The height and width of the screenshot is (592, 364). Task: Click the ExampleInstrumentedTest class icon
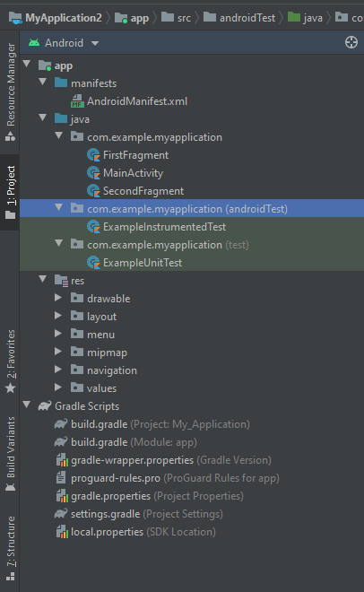pyautogui.click(x=93, y=227)
